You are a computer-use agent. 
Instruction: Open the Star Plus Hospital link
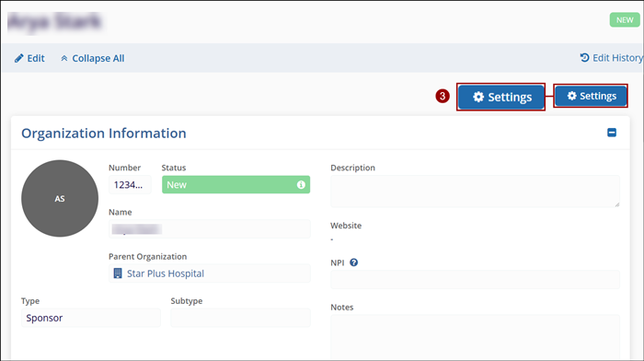pyautogui.click(x=165, y=274)
